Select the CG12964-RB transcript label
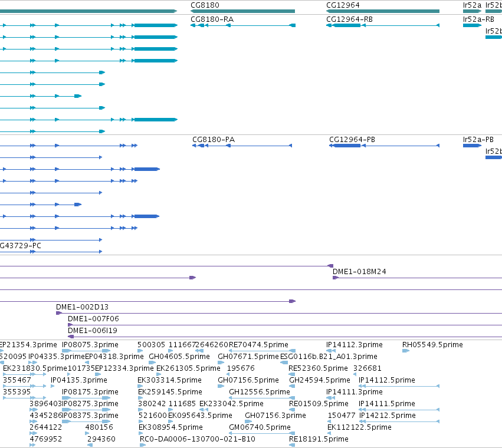Viewport: 502px width, 448px height. tap(349, 19)
